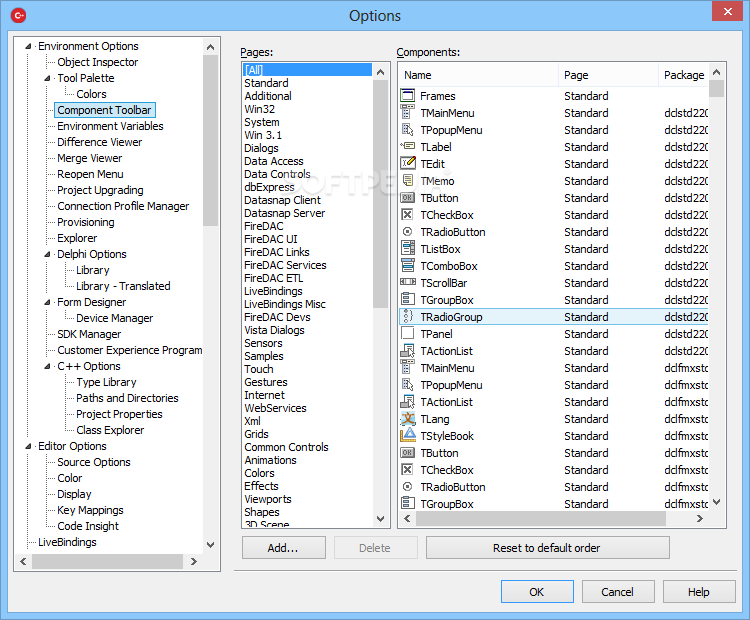Collapse the Editor Options tree node
The image size is (750, 620).
pyautogui.click(x=28, y=446)
